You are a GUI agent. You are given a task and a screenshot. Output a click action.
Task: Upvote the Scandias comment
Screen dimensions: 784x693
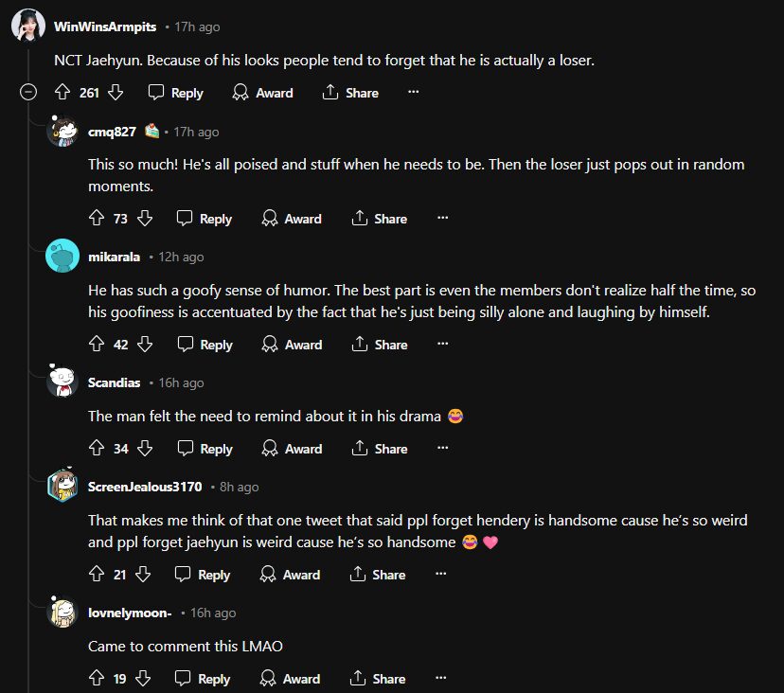click(96, 449)
